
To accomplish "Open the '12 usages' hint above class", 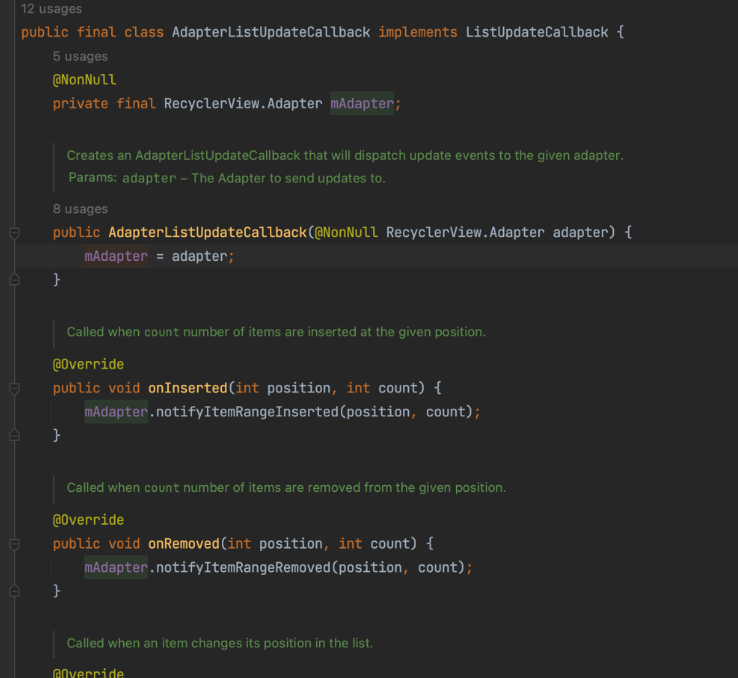I will pyautogui.click(x=51, y=9).
